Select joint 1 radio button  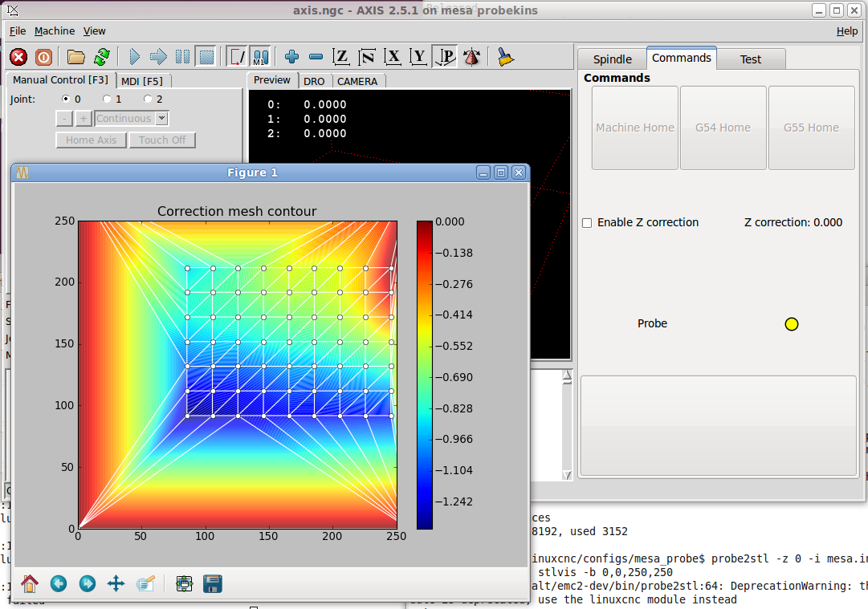[107, 99]
